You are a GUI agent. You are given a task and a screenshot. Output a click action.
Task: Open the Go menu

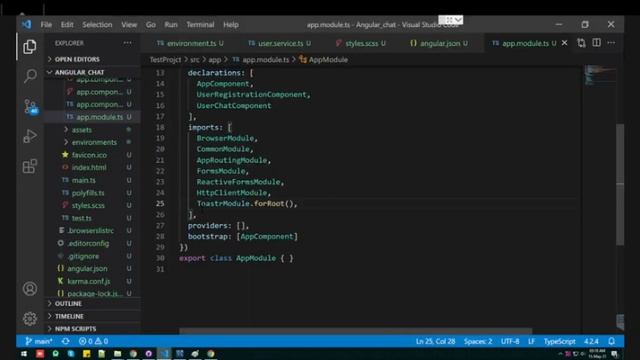point(151,24)
